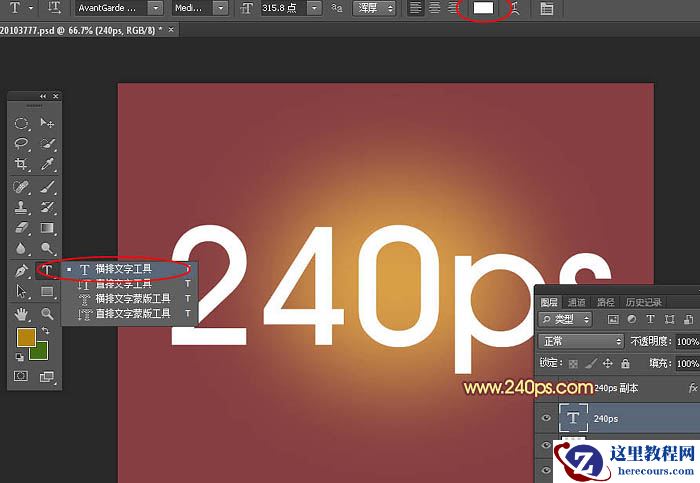Select the Lasso tool

point(21,143)
